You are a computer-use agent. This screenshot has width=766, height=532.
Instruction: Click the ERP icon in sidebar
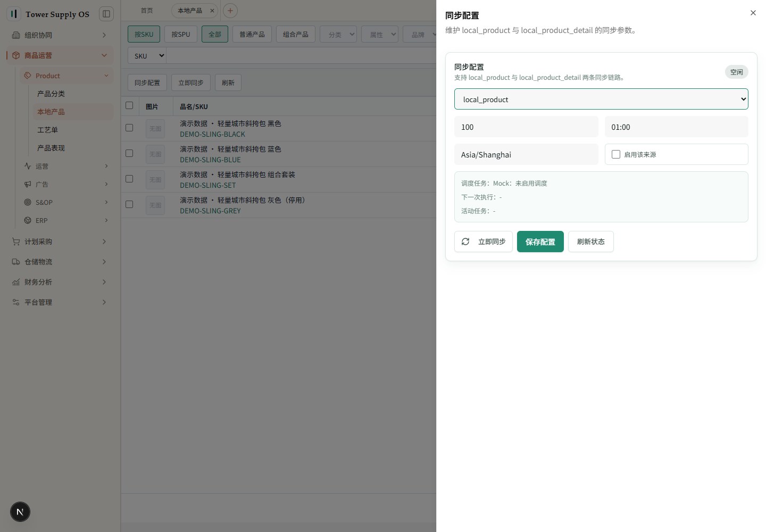click(28, 220)
